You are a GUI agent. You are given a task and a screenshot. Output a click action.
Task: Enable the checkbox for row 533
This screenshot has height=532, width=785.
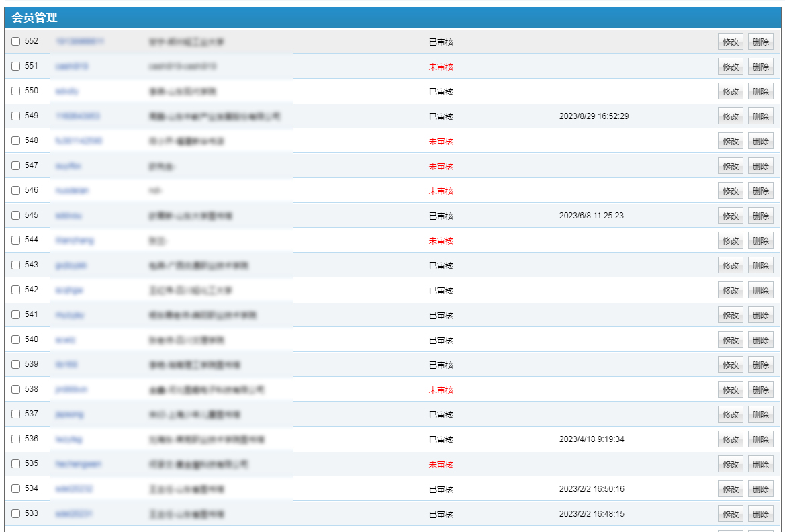point(16,514)
